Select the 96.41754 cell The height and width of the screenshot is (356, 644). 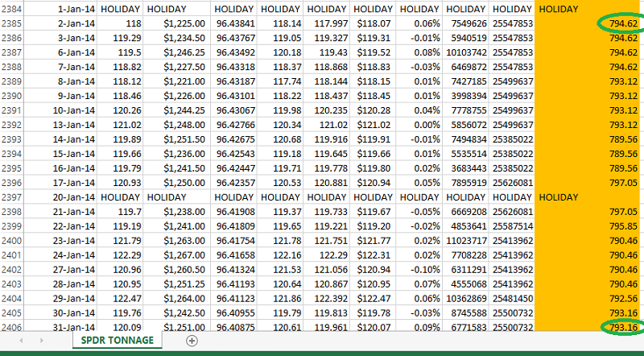(x=233, y=241)
